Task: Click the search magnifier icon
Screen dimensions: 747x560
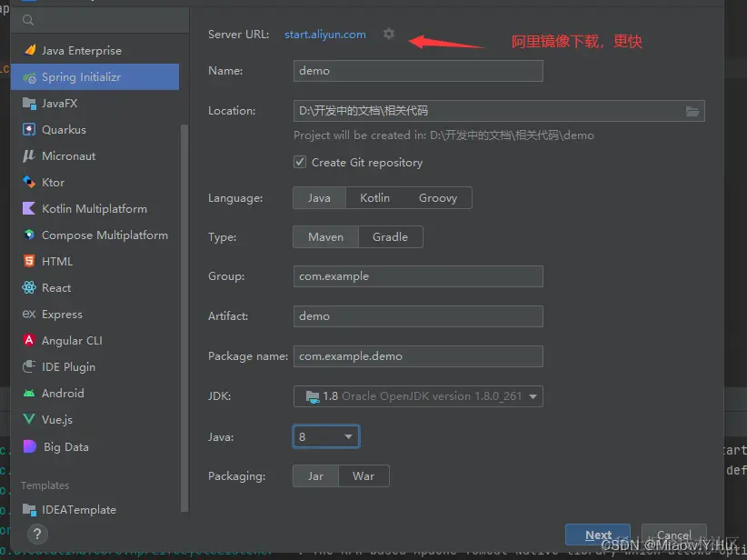Action: [28, 20]
